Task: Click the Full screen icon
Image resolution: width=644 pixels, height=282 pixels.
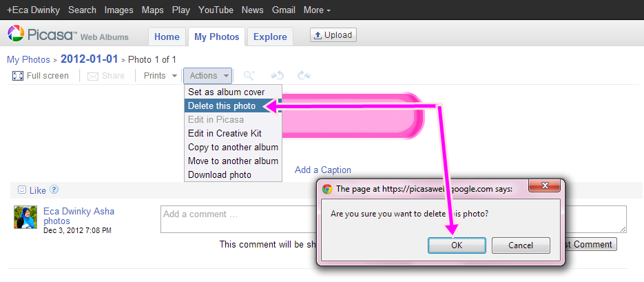Action: 18,76
